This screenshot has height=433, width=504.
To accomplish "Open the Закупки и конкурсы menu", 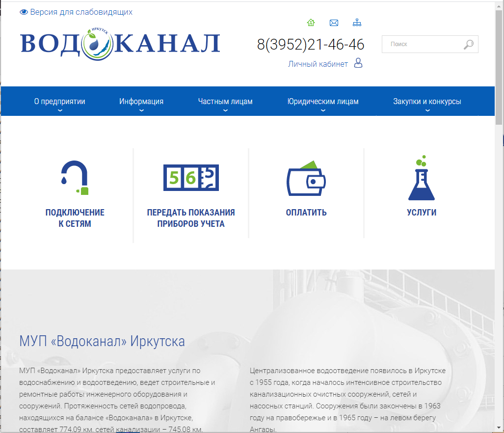I will pos(427,102).
